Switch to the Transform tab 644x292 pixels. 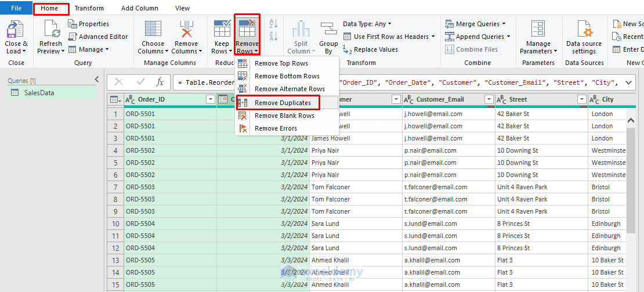(89, 8)
